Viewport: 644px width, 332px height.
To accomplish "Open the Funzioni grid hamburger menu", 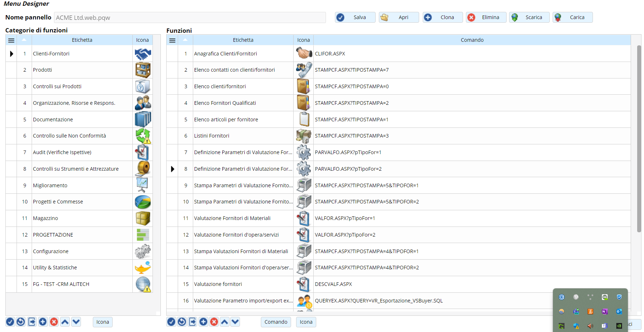I will 172,40.
